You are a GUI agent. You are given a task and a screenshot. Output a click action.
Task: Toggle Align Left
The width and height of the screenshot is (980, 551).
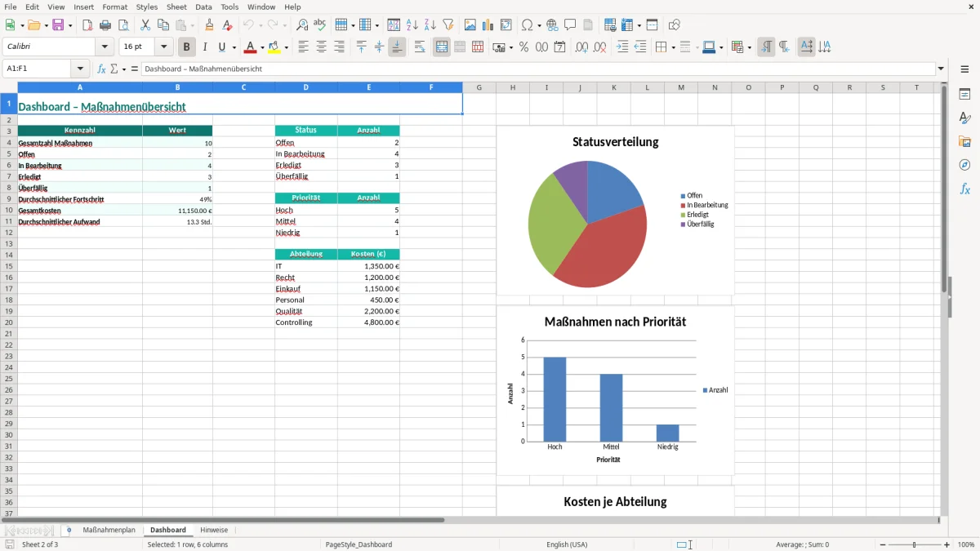pyautogui.click(x=303, y=47)
